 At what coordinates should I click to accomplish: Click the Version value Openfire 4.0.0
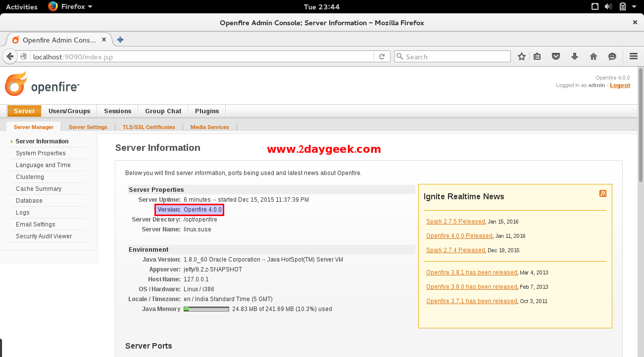(202, 210)
